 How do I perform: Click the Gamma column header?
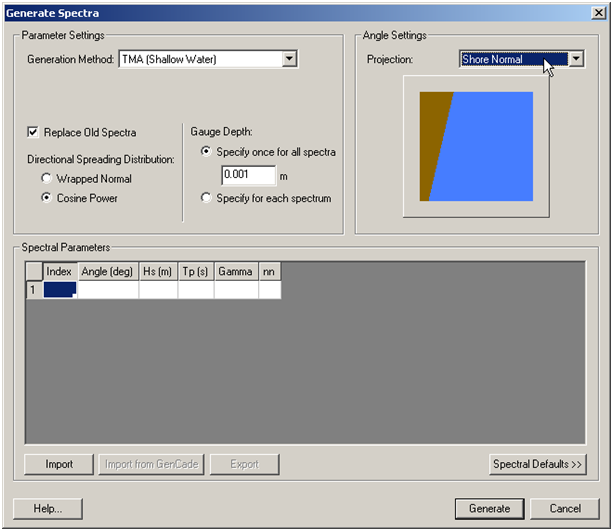tap(236, 271)
